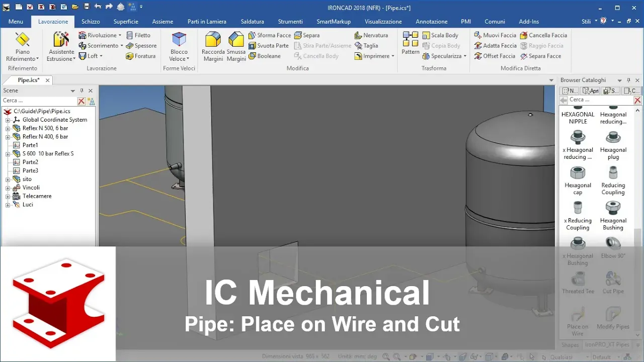Screen dimensions: 644x362
Task: Select the Pipe.ics document tab
Action: tap(29, 80)
